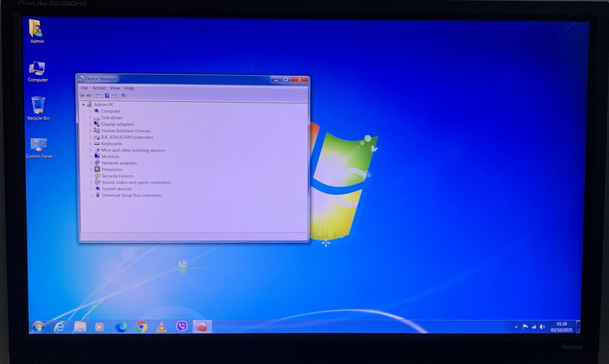Expand the Monitors node

pos(91,157)
